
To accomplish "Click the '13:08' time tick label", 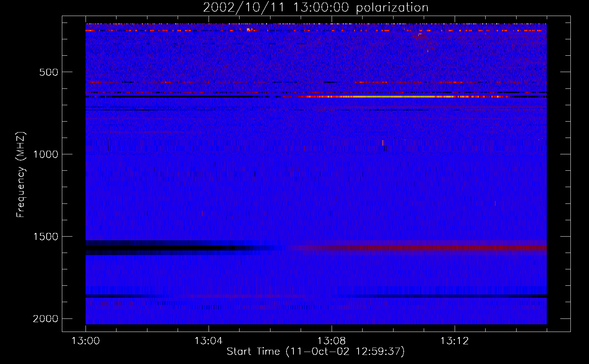I will [332, 341].
